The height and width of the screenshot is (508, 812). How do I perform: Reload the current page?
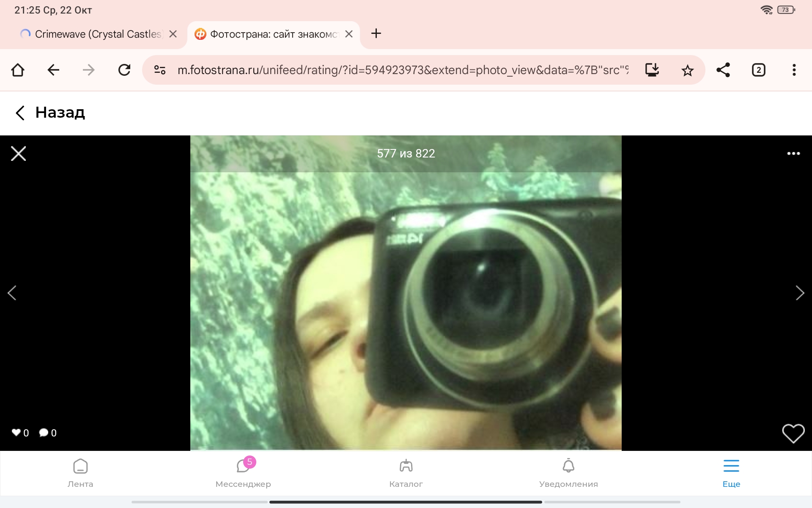click(x=124, y=70)
